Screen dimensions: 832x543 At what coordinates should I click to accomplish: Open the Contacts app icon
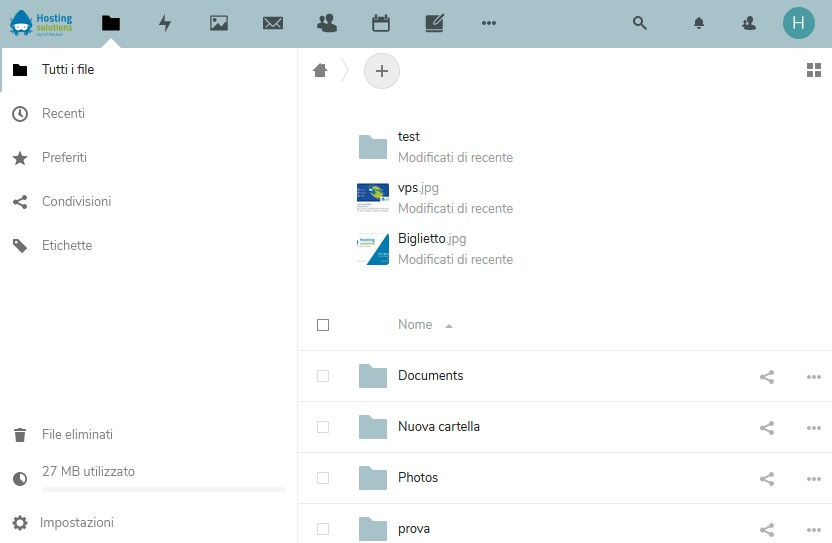(327, 23)
